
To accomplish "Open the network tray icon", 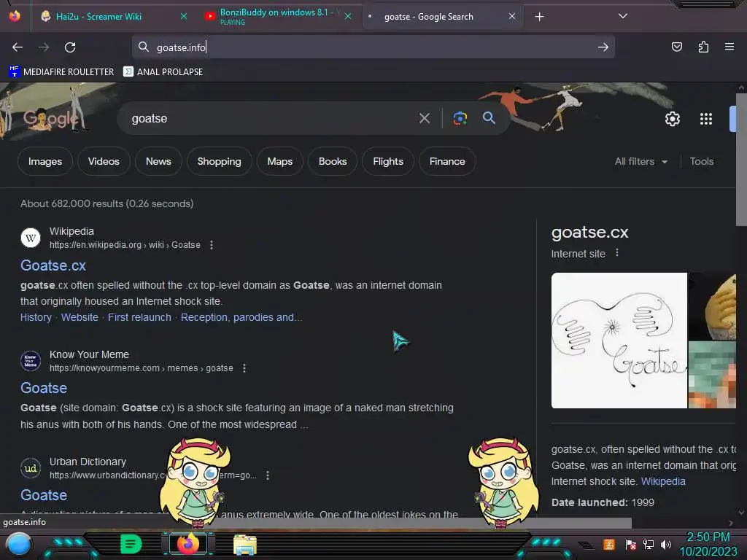I will click(x=649, y=544).
